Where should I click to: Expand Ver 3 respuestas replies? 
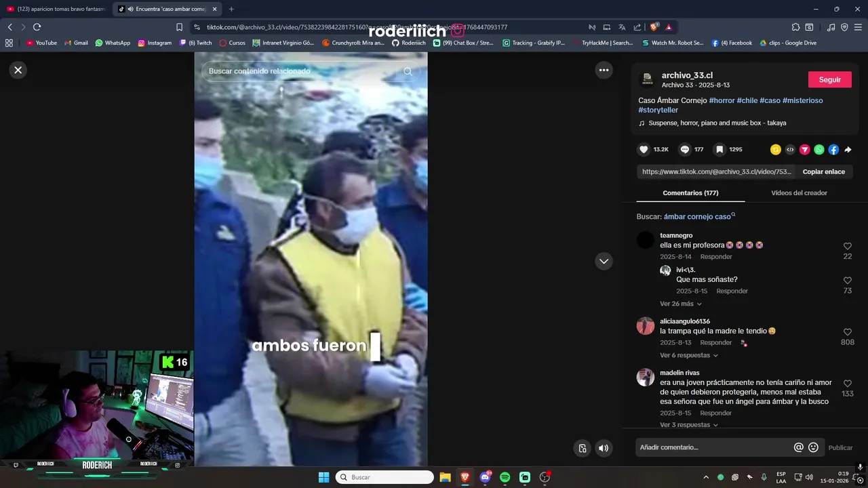(x=688, y=425)
